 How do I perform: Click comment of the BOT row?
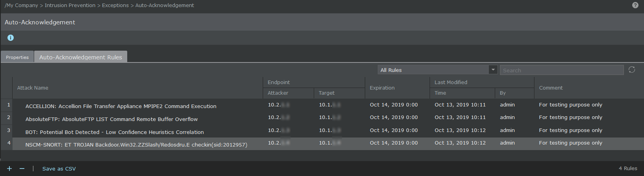[571, 130]
